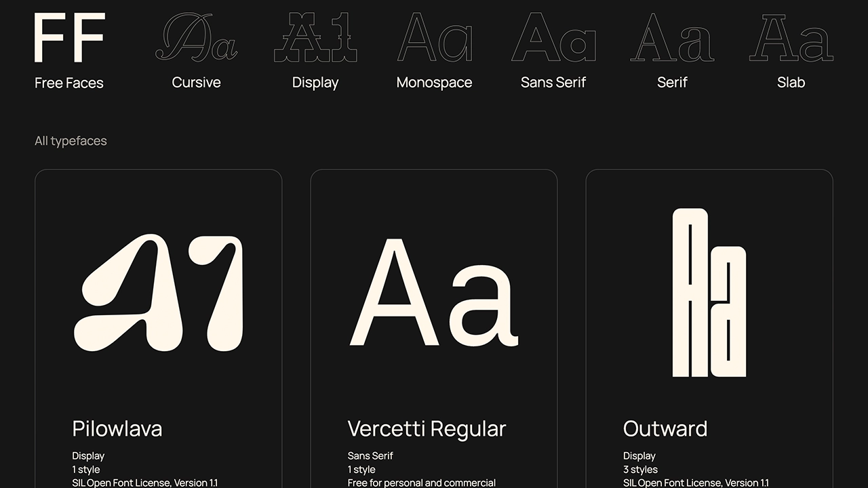Image resolution: width=868 pixels, height=488 pixels.
Task: Click the Outward title link
Action: coord(665,428)
